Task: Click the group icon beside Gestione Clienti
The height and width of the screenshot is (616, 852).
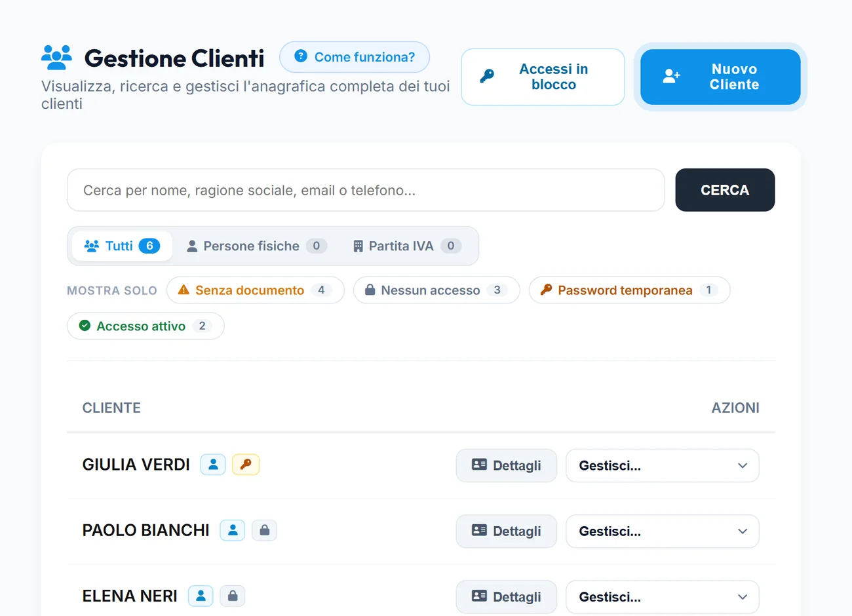Action: [56, 58]
